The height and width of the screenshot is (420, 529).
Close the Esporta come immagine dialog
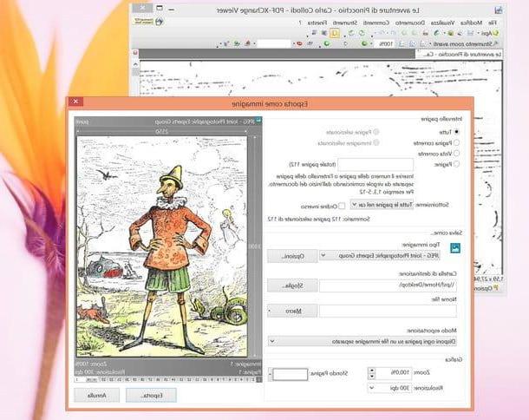tap(75, 102)
